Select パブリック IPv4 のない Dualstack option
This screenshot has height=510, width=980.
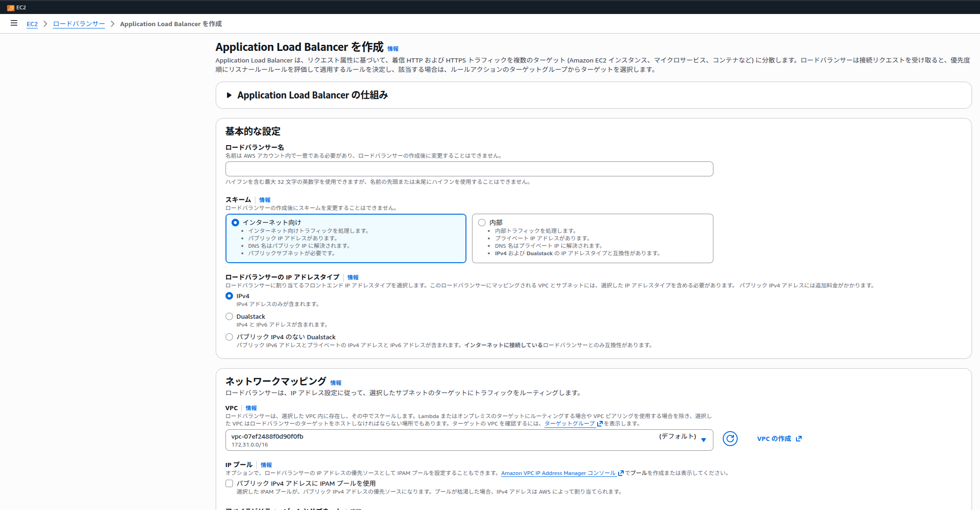click(x=229, y=337)
